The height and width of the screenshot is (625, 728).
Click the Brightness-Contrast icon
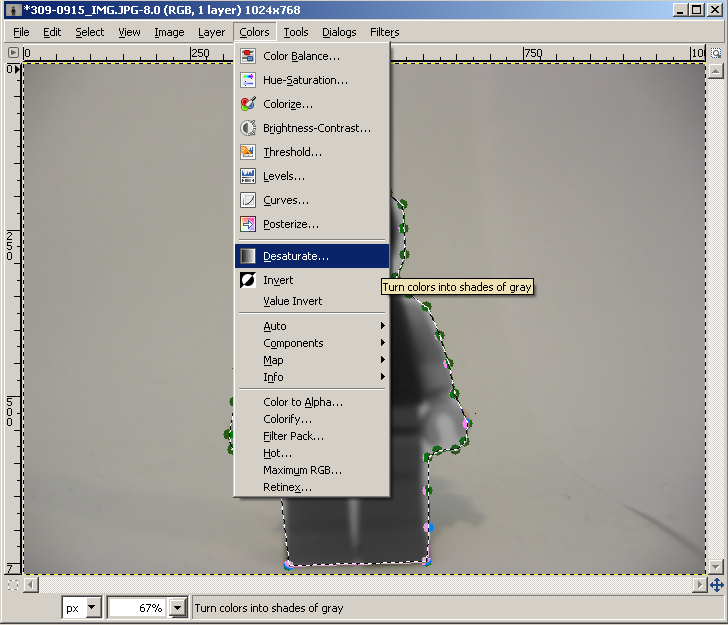pyautogui.click(x=247, y=128)
